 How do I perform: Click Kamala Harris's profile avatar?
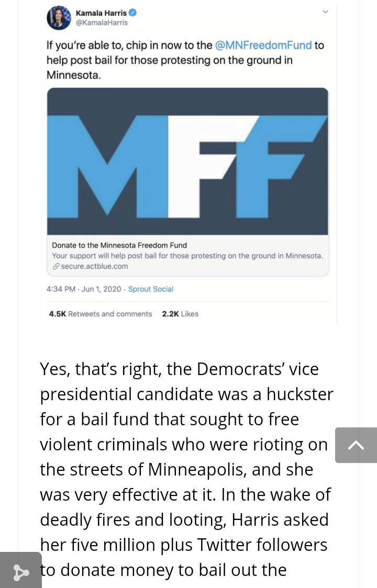click(59, 18)
